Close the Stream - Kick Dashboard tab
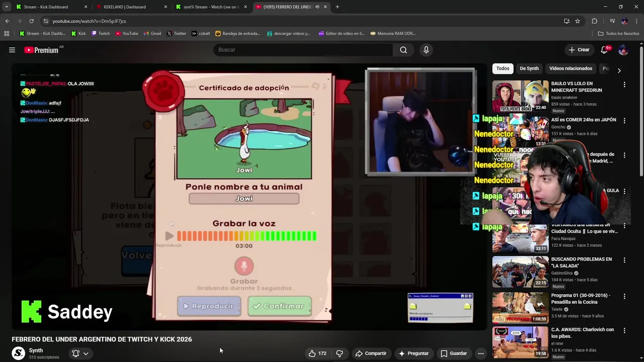Screen dimensions: 644x362 tap(86, 7)
